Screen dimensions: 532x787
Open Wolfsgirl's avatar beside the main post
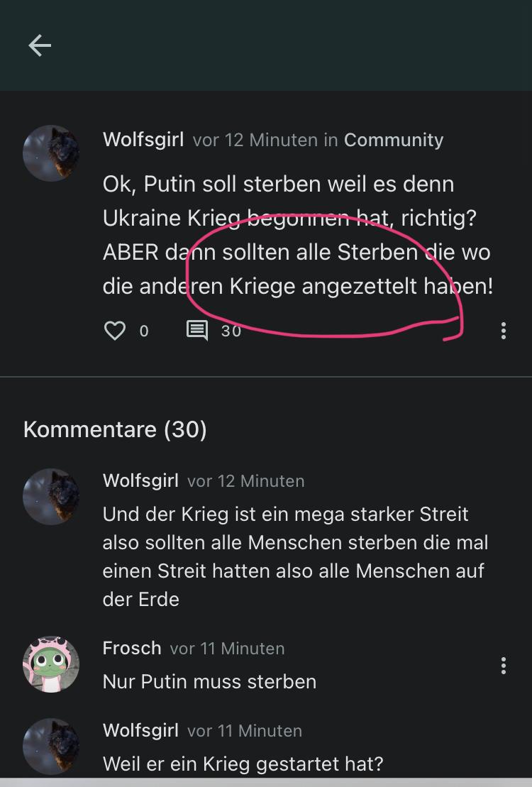click(x=51, y=153)
